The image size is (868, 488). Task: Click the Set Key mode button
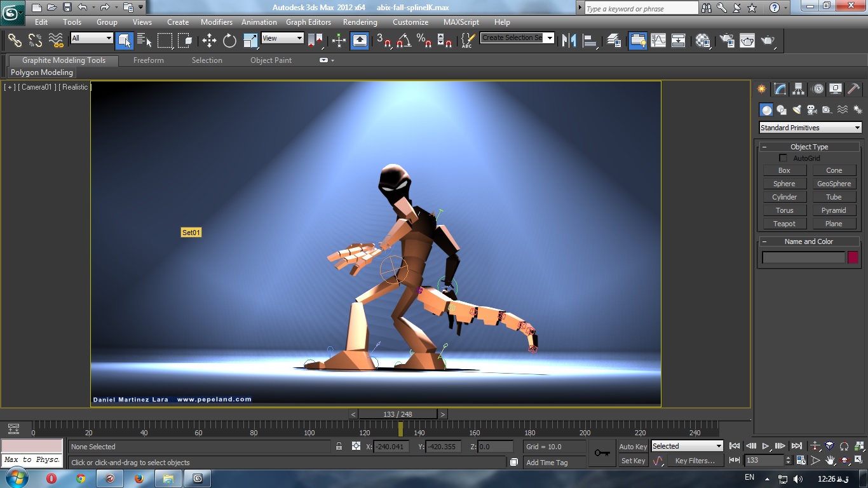coord(633,461)
